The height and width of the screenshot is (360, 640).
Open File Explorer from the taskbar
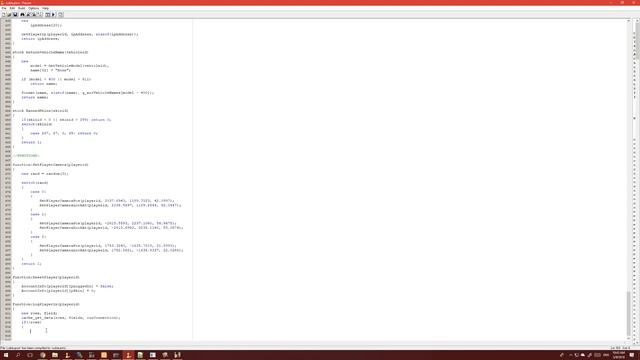point(55,355)
